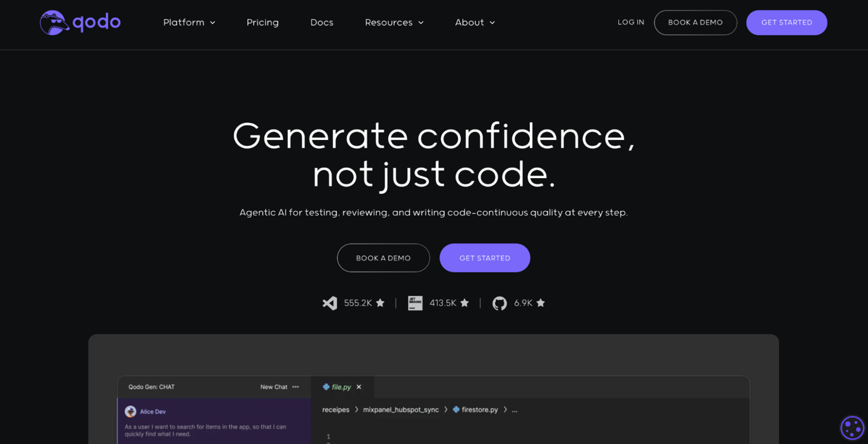Click the GET STARTED hero button
Screen dimensions: 868x444
485,258
